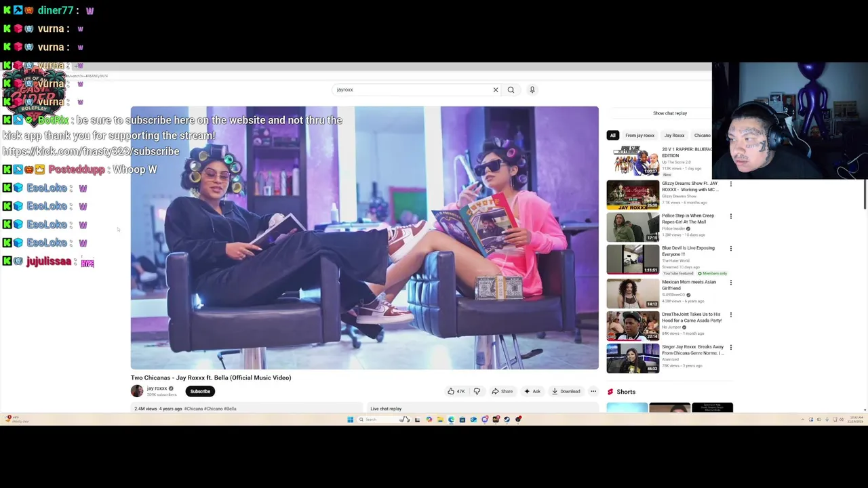
Task: Open File Explorer from taskbar
Action: tap(440, 420)
